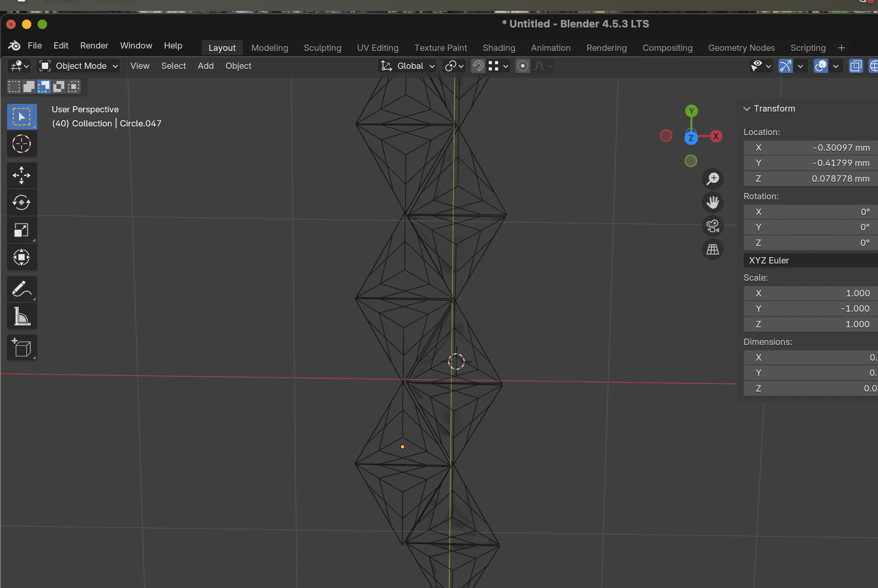
Task: Activate the 3D Cursor tool
Action: pos(22,144)
